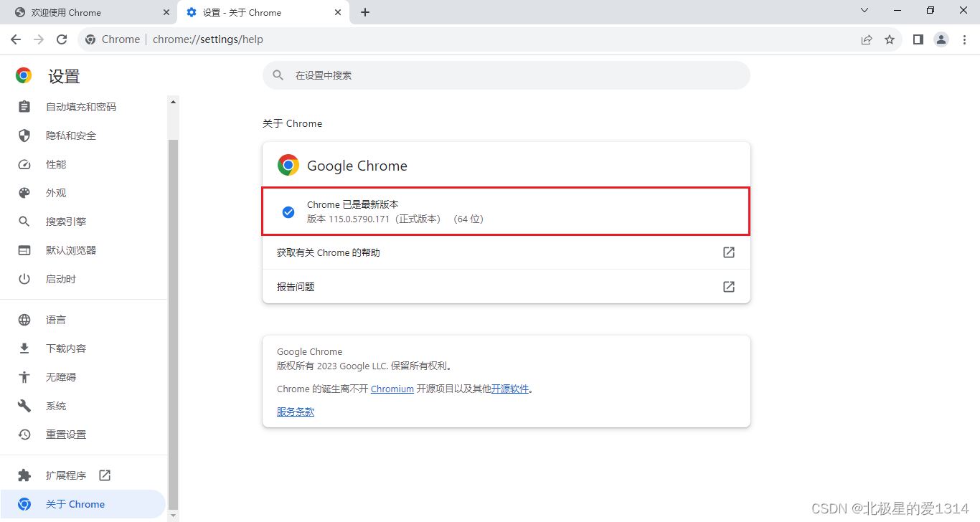The width and height of the screenshot is (980, 522).
Task: Click external-link icon on 报告问题 row
Action: point(729,287)
